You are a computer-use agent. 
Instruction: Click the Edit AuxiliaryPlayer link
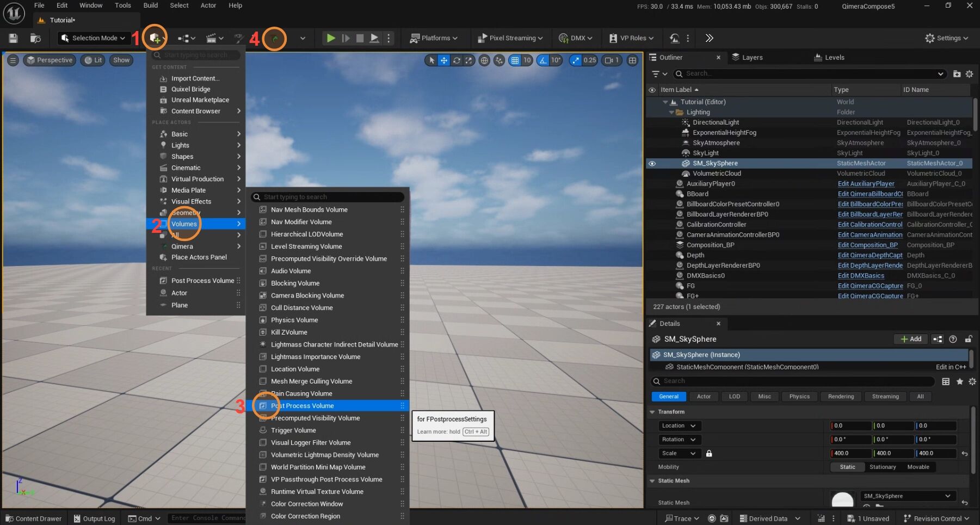point(866,184)
